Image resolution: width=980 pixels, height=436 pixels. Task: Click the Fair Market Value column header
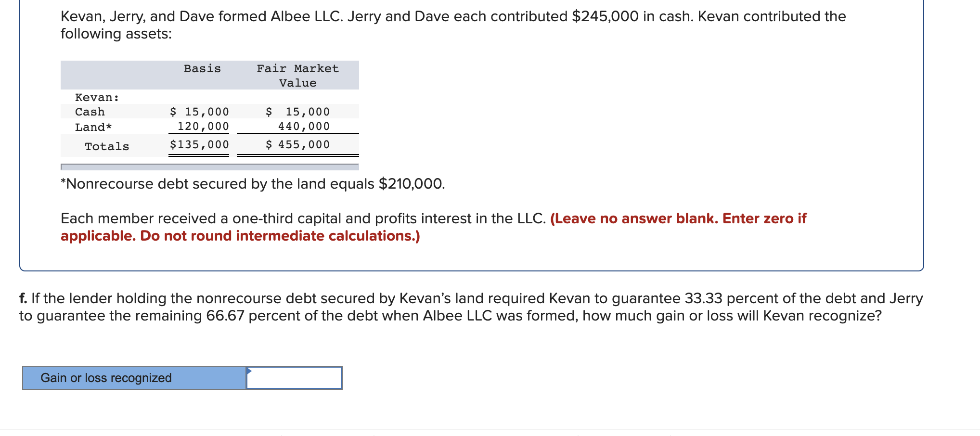pyautogui.click(x=297, y=75)
